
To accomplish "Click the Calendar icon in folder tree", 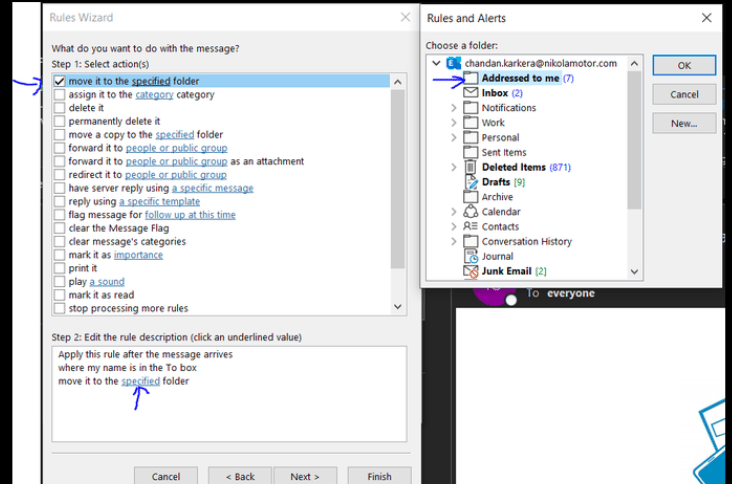I will (471, 211).
